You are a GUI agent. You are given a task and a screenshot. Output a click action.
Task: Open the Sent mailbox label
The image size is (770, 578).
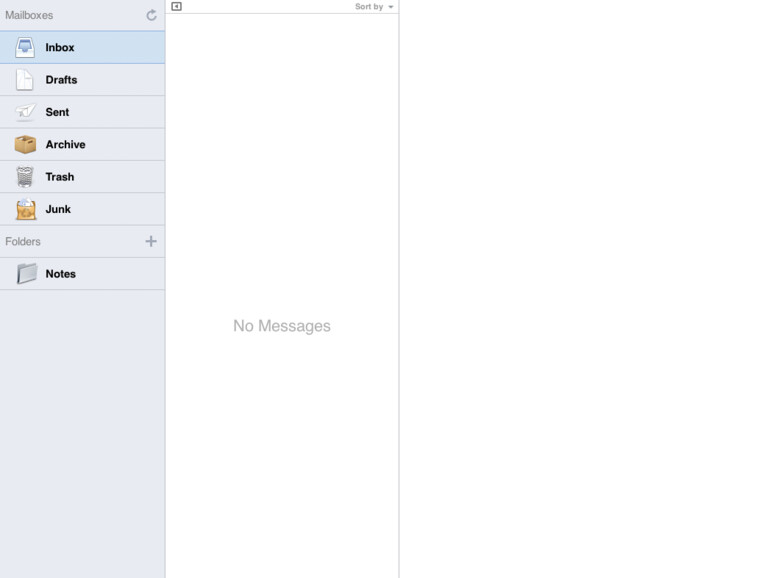[57, 112]
